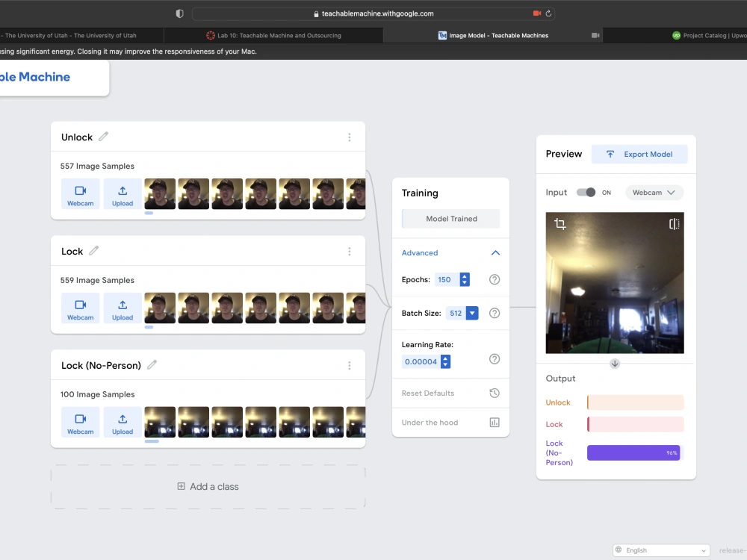This screenshot has width=747, height=560.
Task: Edit the Unlock class name pencil icon
Action: pyautogui.click(x=103, y=137)
